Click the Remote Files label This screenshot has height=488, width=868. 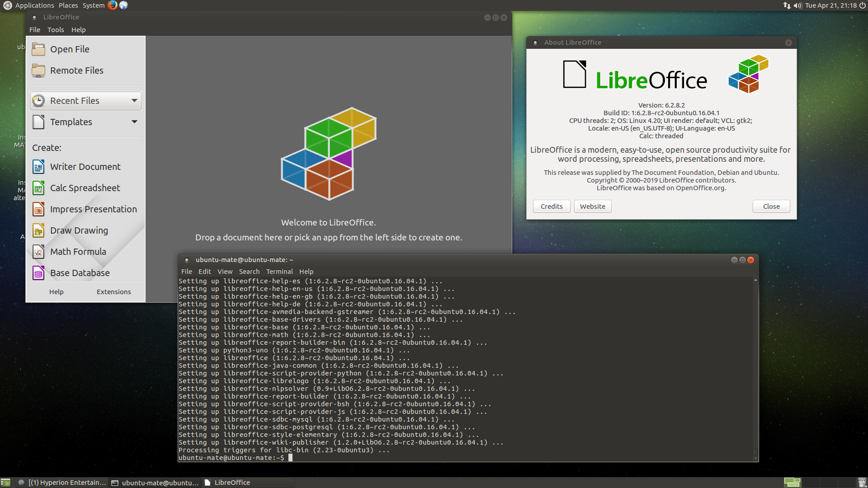click(77, 70)
